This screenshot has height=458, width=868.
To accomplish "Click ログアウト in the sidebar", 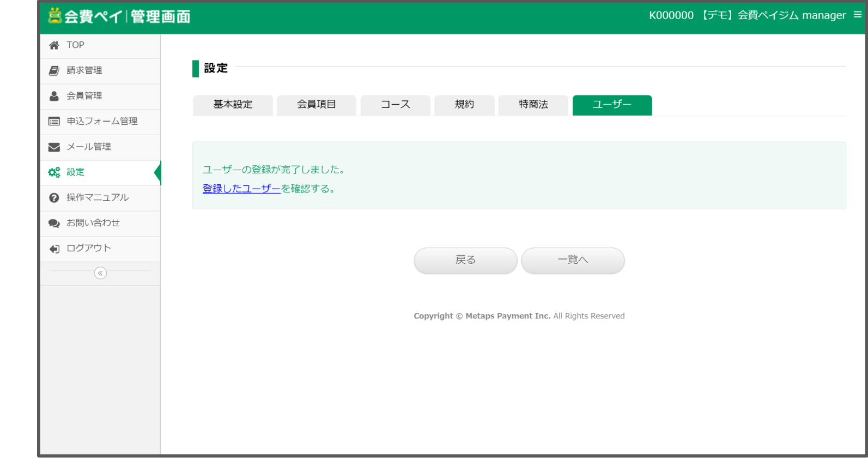I will (100, 249).
